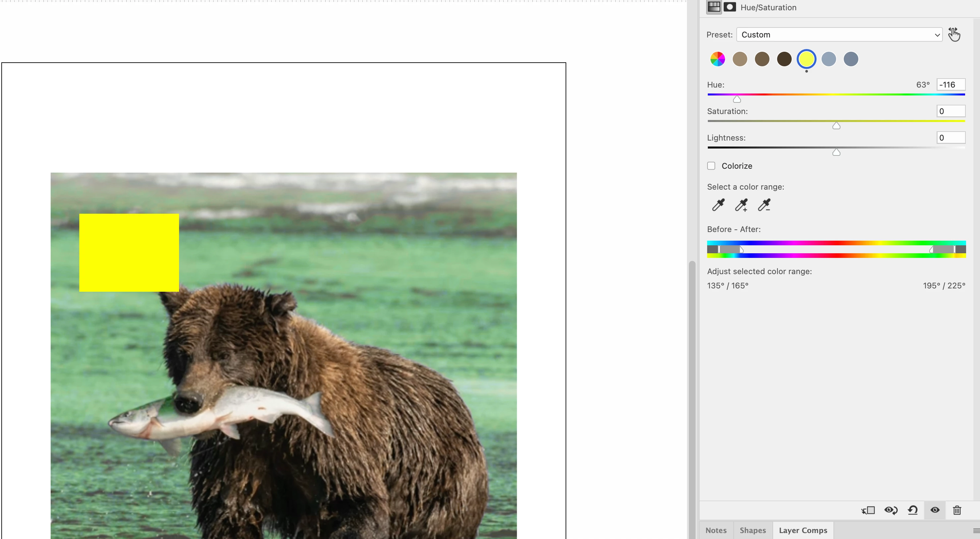Delete this adjustment layer with trash icon

click(957, 510)
